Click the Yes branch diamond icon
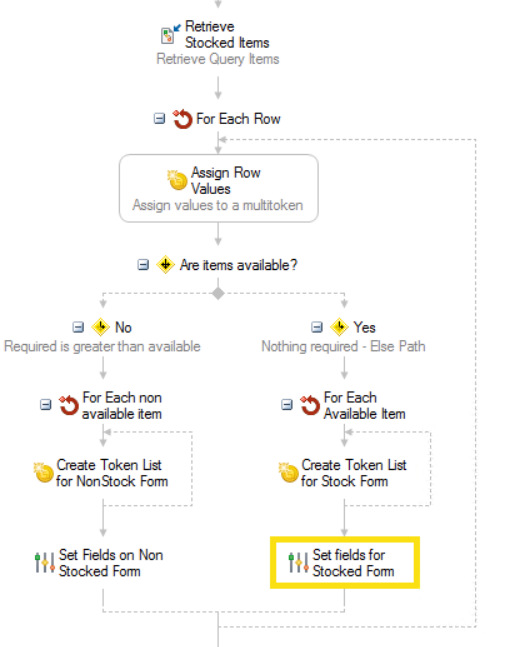512x647 pixels. coord(339,327)
